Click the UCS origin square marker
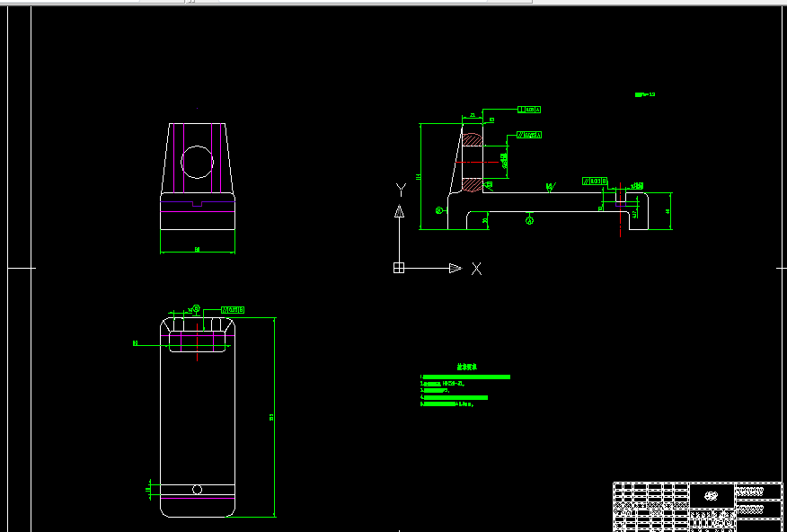787x532 pixels. click(399, 268)
